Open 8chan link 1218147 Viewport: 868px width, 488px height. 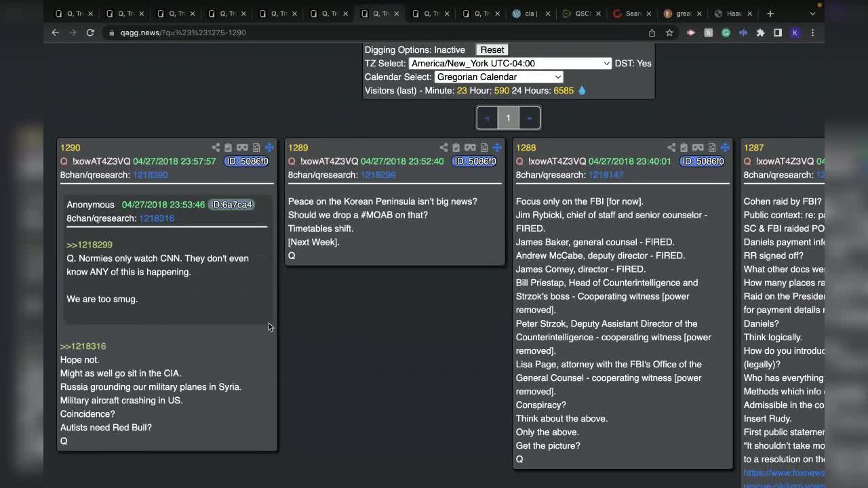pos(606,174)
